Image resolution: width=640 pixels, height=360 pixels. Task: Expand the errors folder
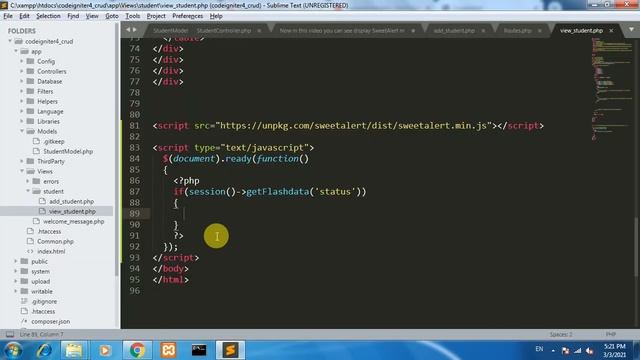point(28,181)
